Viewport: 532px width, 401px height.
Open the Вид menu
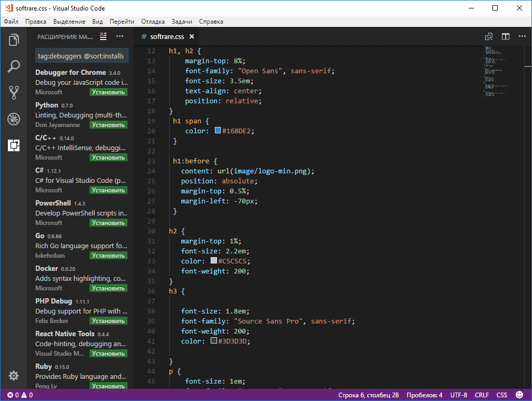(x=97, y=22)
